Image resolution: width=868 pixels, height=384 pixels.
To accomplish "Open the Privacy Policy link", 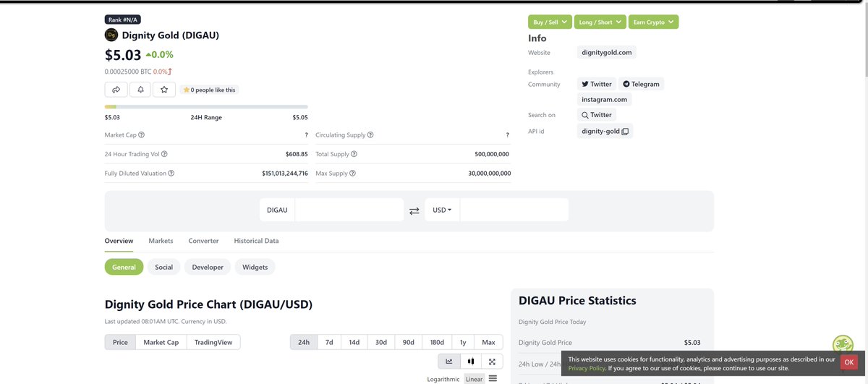I will (x=587, y=368).
